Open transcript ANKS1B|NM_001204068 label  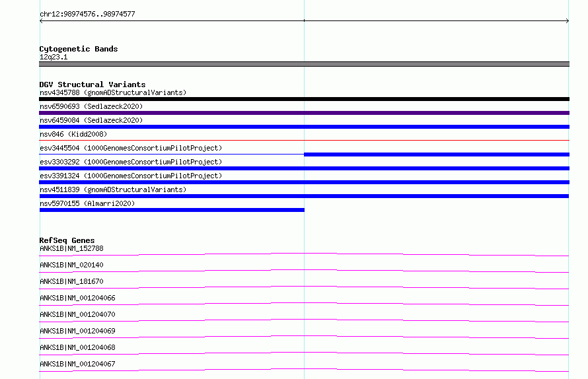click(x=77, y=347)
